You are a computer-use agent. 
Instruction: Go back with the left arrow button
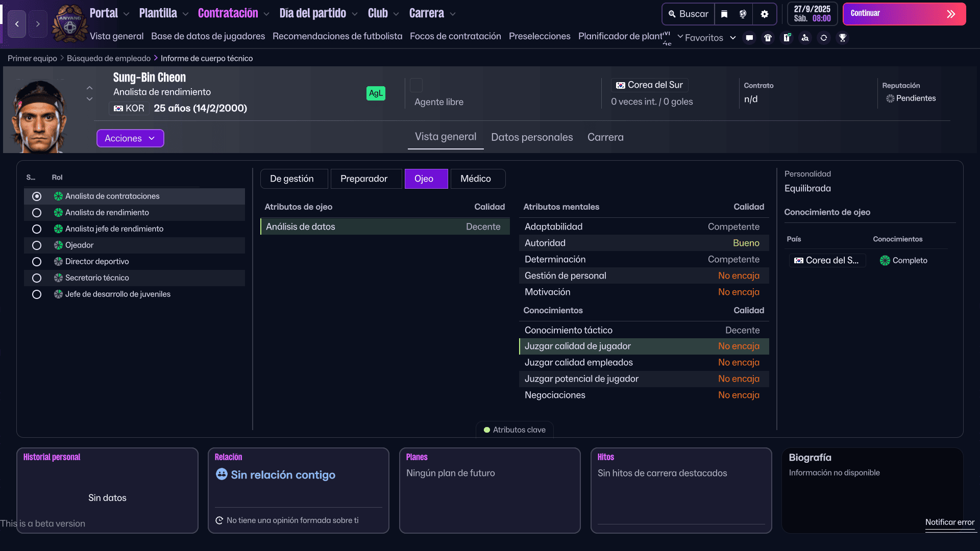point(17,24)
